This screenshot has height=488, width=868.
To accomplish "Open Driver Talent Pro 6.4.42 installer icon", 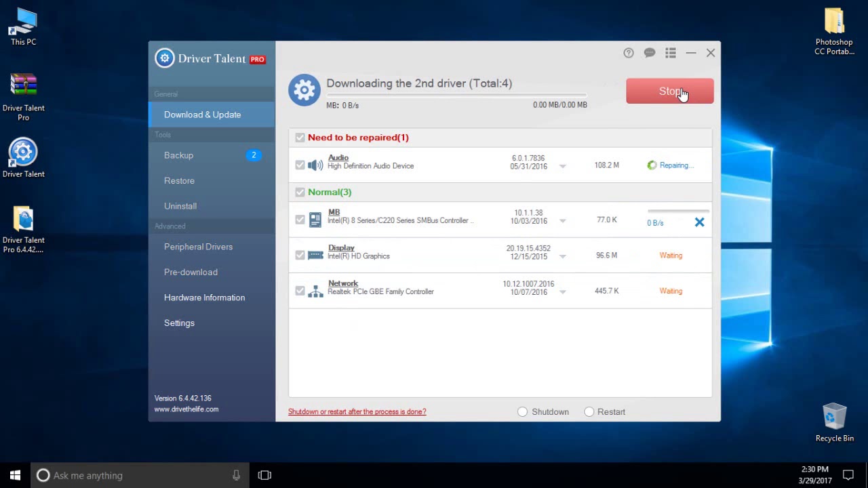I will 23,229.
